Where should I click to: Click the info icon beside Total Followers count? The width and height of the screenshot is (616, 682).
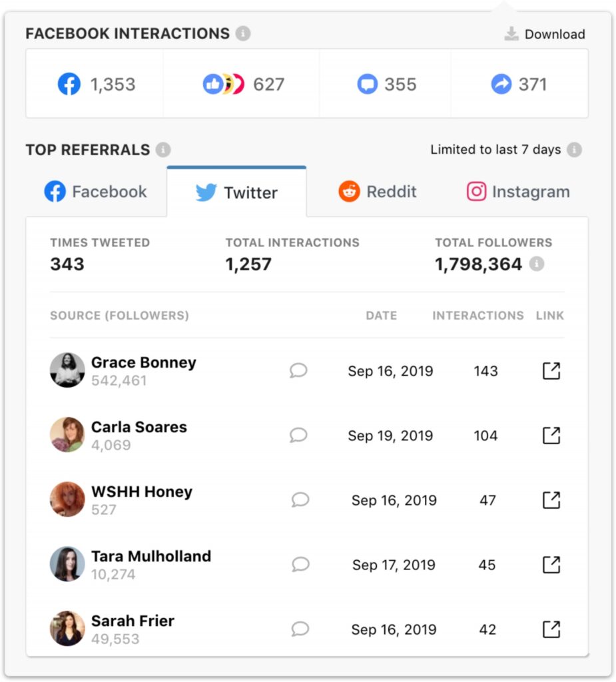click(x=537, y=264)
